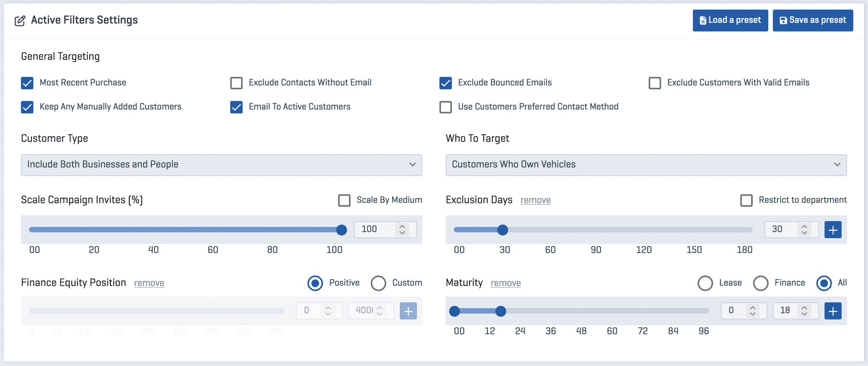Screen dimensions: 868x366
Task: Check the Scale By Medium box
Action: [x=344, y=200]
